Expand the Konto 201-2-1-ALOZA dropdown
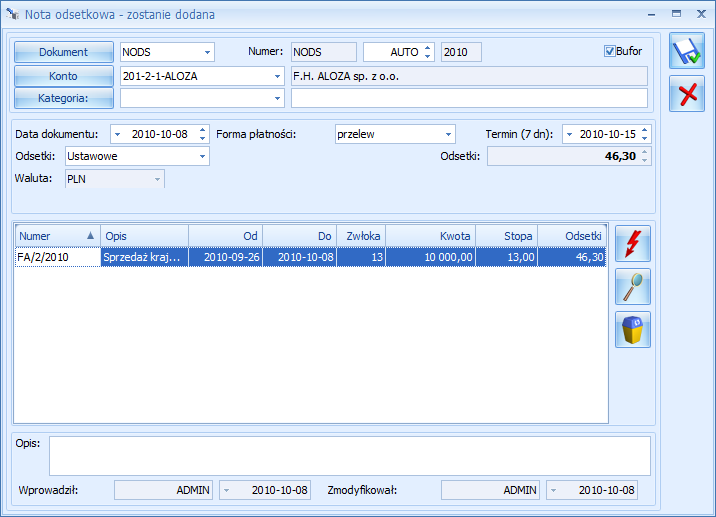 pos(277,76)
